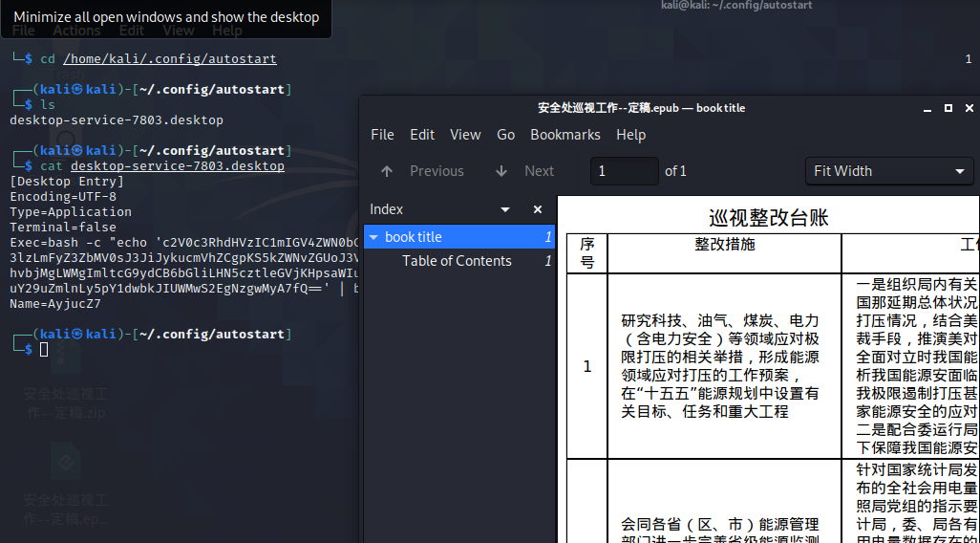Close the epub viewer window
980x543 pixels.
coord(969,108)
